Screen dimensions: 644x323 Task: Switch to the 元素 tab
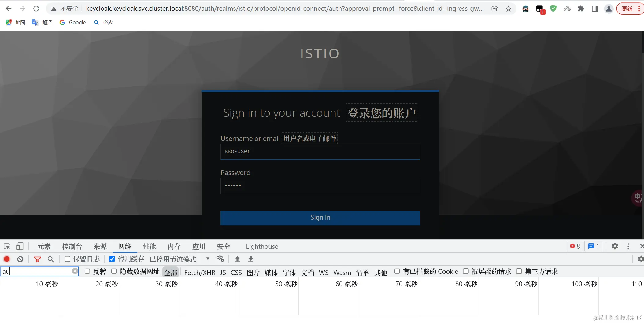pos(44,246)
